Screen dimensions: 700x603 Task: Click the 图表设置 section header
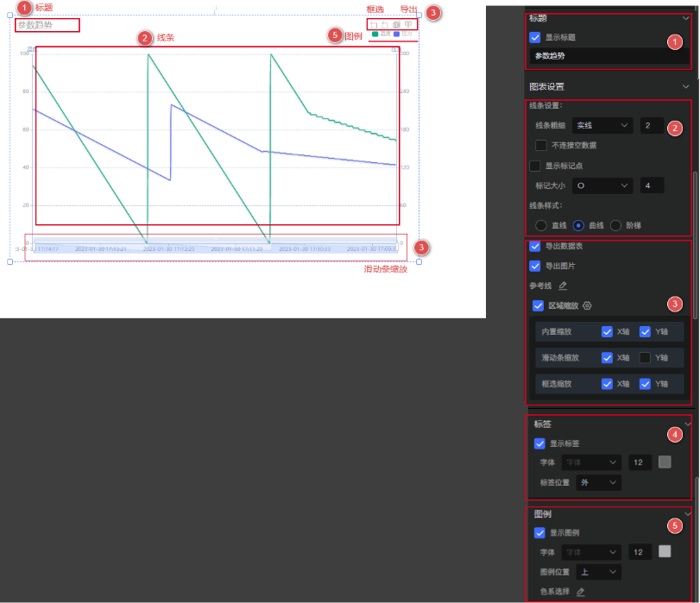(547, 86)
